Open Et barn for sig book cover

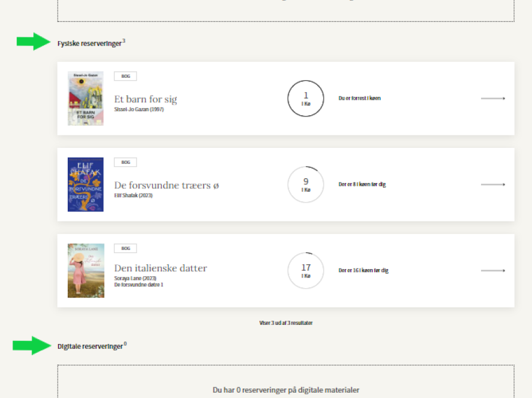point(85,99)
